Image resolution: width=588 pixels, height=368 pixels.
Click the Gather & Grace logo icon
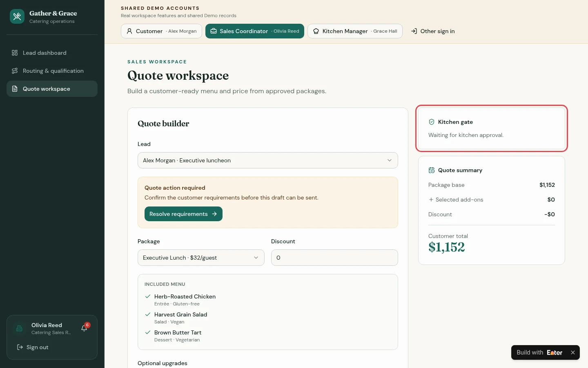17,16
